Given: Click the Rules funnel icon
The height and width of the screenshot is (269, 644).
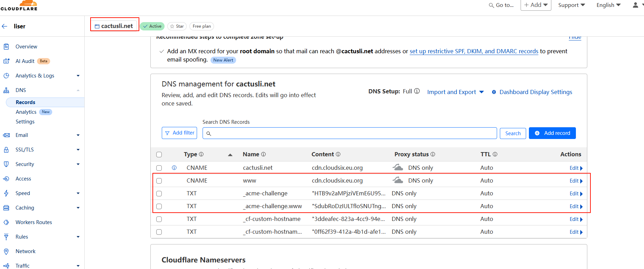Looking at the screenshot, I should click(6, 237).
